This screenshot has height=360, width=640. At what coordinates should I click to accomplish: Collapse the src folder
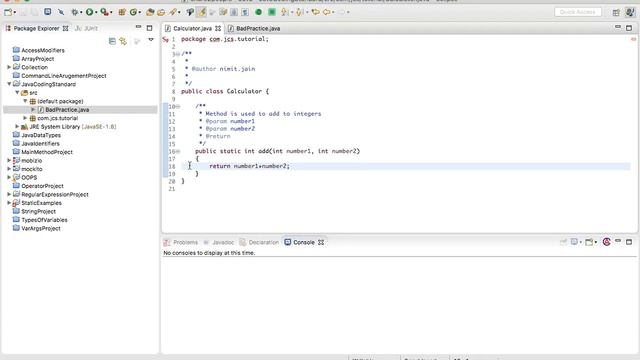click(x=17, y=93)
